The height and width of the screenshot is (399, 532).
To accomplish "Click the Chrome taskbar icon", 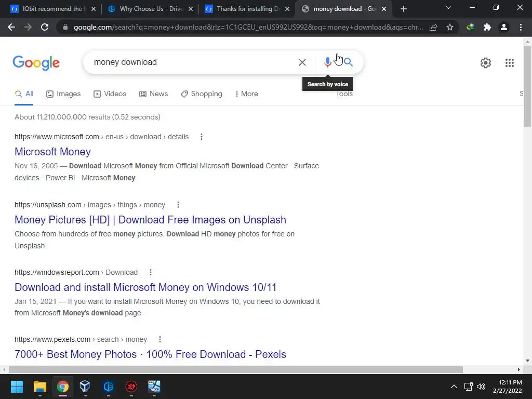I will (62, 387).
